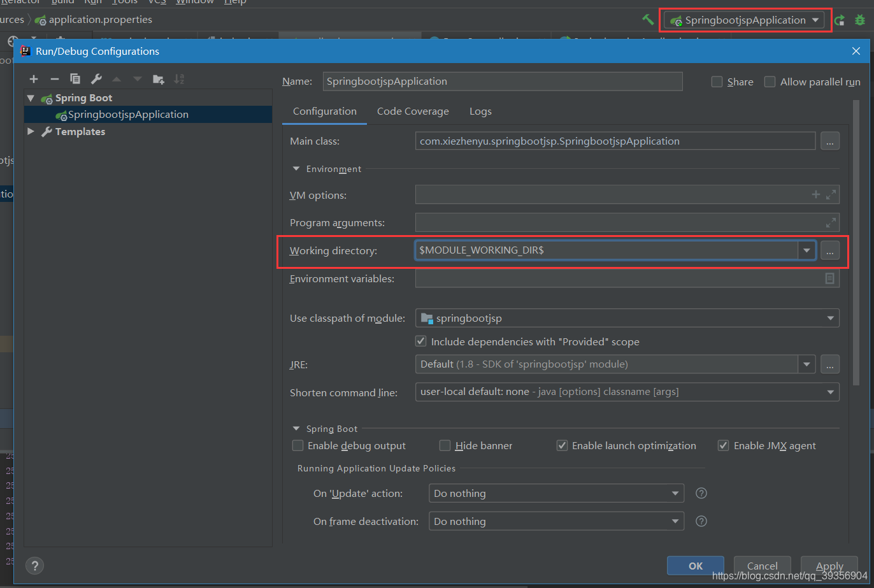This screenshot has width=874, height=588.
Task: Switch to Code Coverage tab
Action: point(413,111)
